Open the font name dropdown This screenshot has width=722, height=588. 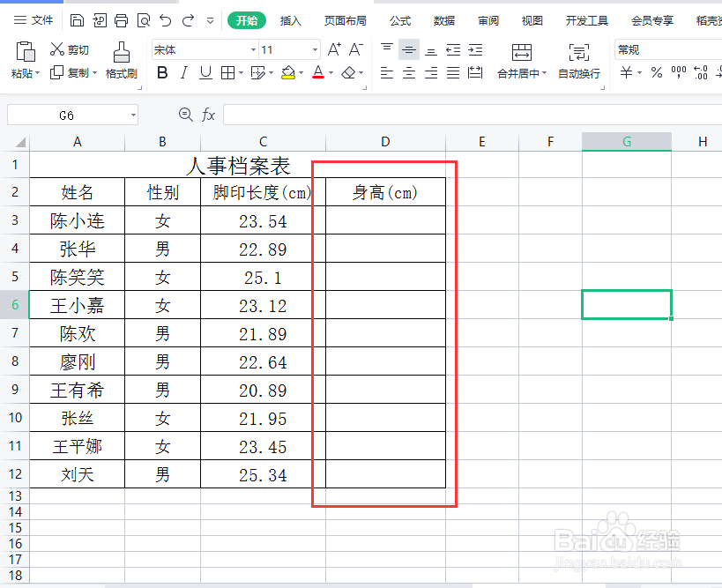[253, 49]
